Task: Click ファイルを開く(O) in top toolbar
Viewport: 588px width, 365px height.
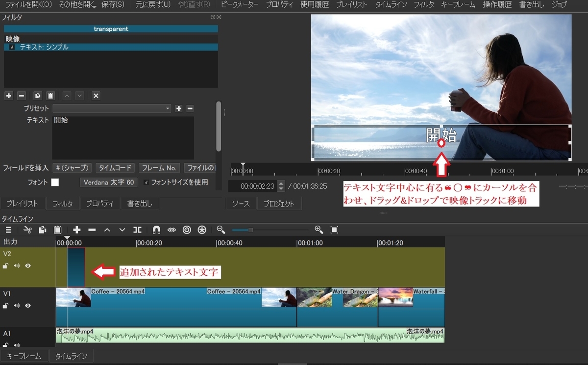Action: (28, 4)
